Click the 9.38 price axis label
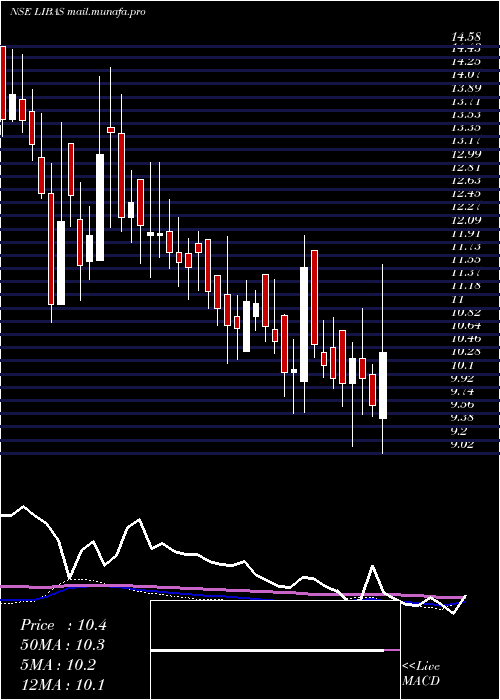This screenshot has height=700, width=500. pos(462,418)
